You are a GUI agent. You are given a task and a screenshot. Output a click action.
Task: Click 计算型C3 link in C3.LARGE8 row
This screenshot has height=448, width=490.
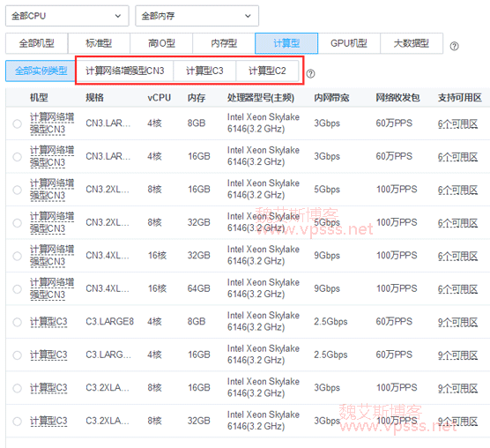pos(48,322)
